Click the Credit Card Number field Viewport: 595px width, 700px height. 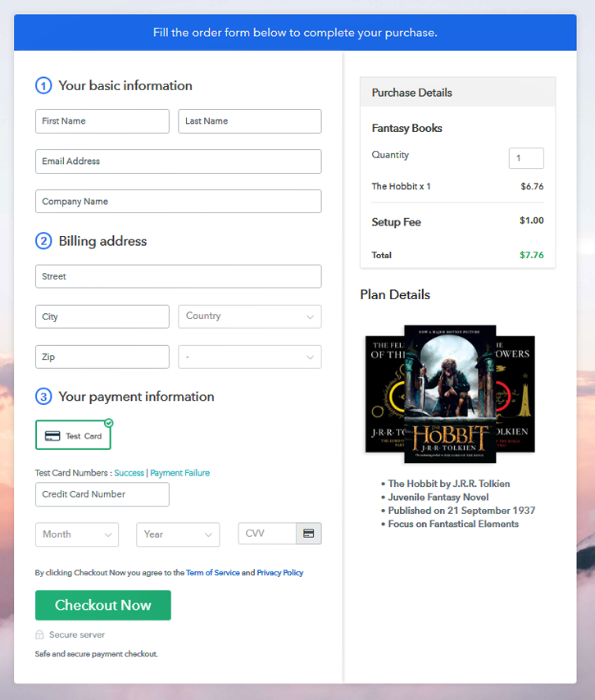coord(102,494)
